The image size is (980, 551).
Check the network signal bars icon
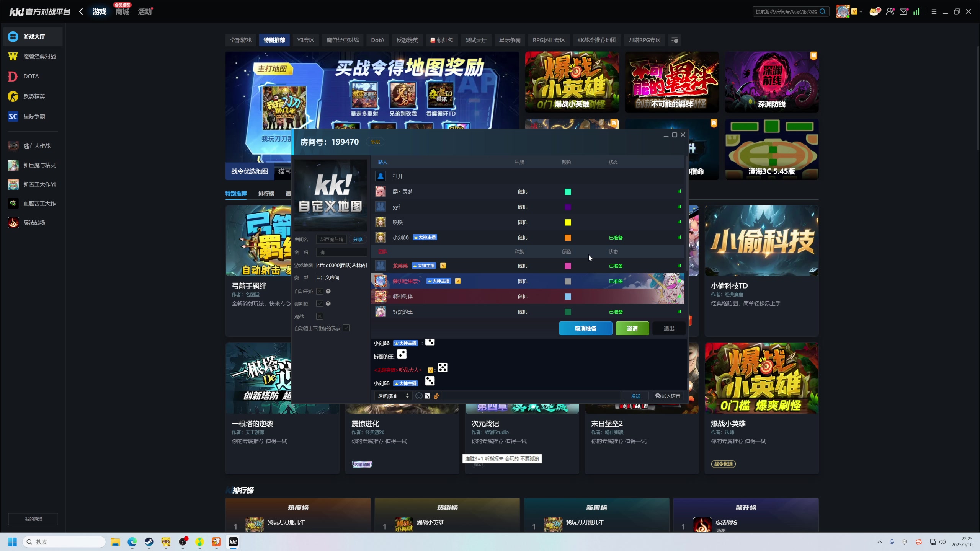[x=916, y=11]
